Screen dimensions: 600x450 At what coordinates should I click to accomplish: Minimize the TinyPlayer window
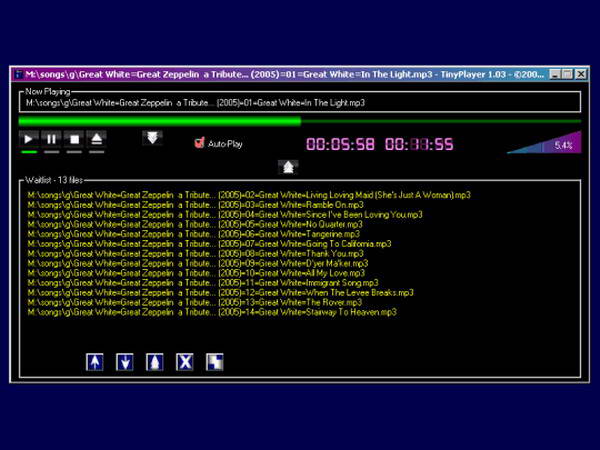(555, 74)
